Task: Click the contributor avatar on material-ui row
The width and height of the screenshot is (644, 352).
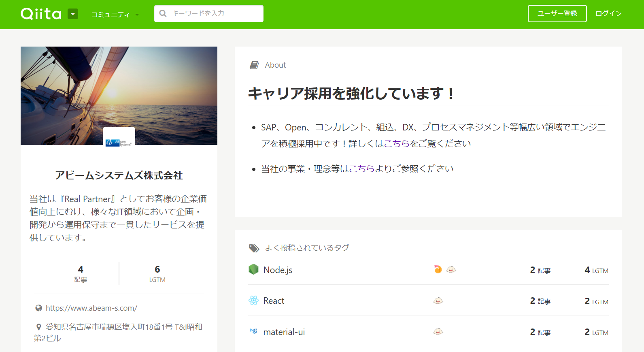Action: pos(438,331)
